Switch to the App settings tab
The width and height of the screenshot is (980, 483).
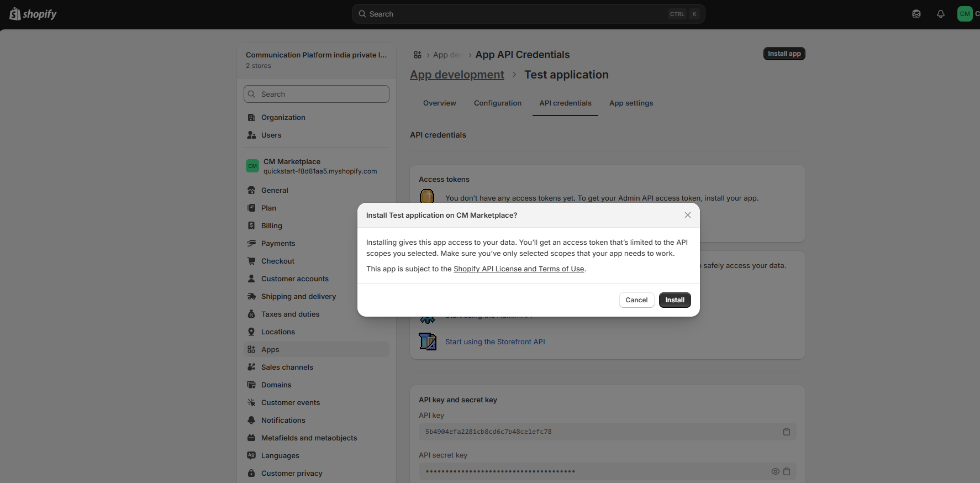(x=631, y=103)
